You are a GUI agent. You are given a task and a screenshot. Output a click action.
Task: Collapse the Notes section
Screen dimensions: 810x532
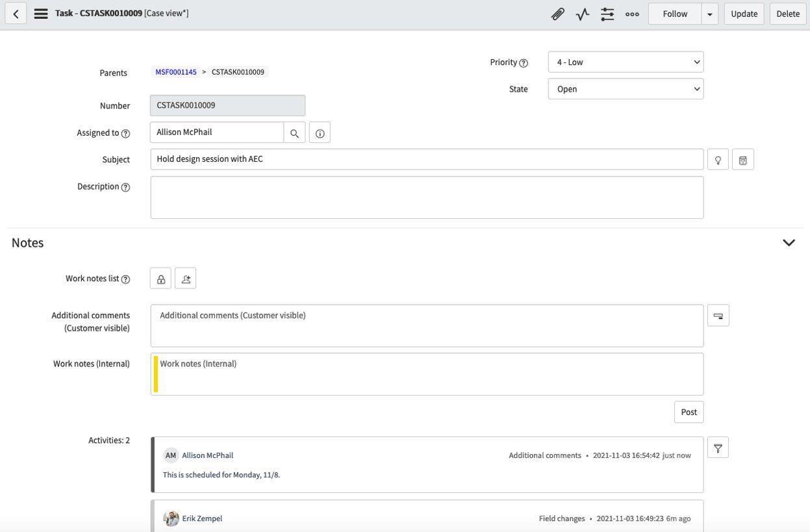pos(789,242)
